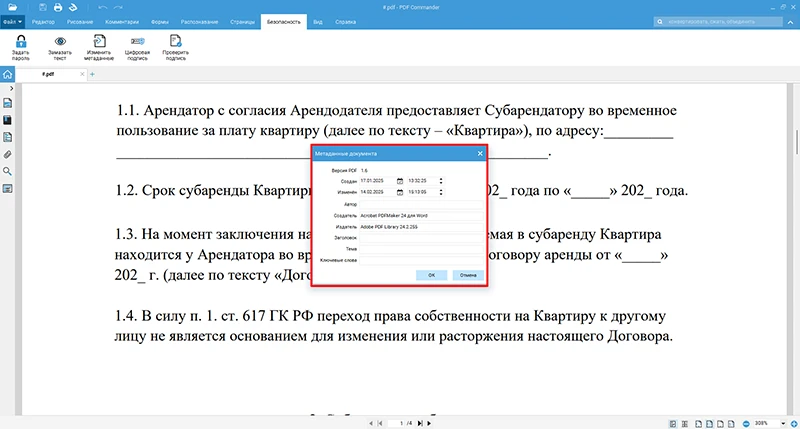Go to the previous page arrow
This screenshot has height=429, width=800.
[371, 423]
